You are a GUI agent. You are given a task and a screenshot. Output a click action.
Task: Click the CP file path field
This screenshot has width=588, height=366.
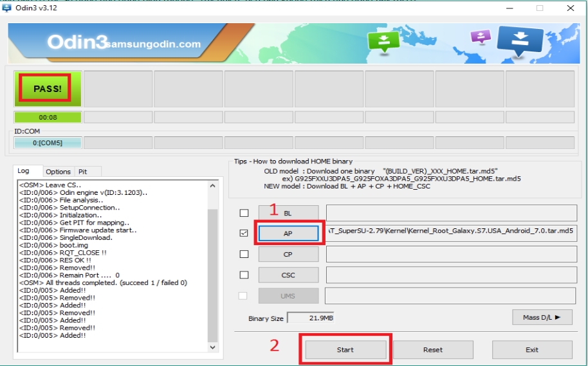pos(452,254)
